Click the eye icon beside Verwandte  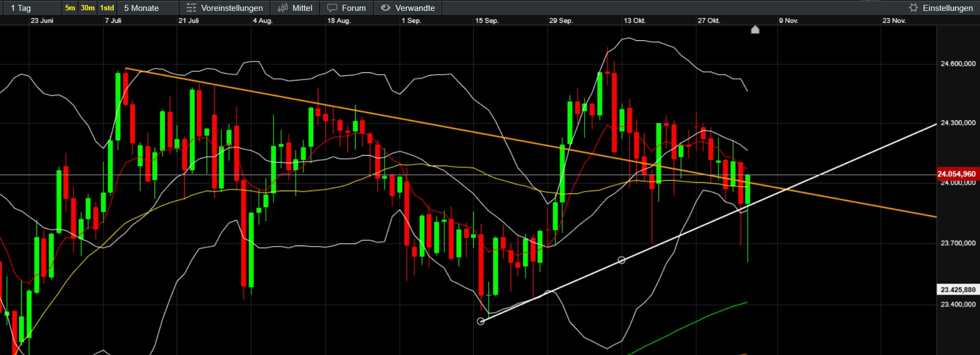pyautogui.click(x=386, y=8)
